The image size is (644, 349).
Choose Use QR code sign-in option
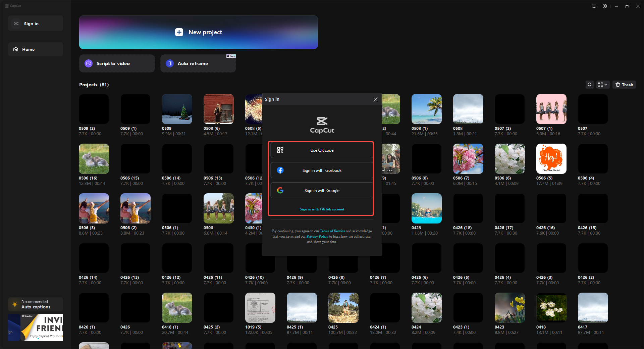pyautogui.click(x=322, y=150)
